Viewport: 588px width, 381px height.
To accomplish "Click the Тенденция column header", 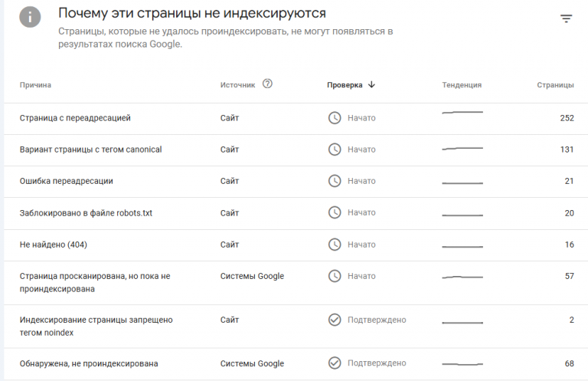I will [x=462, y=85].
